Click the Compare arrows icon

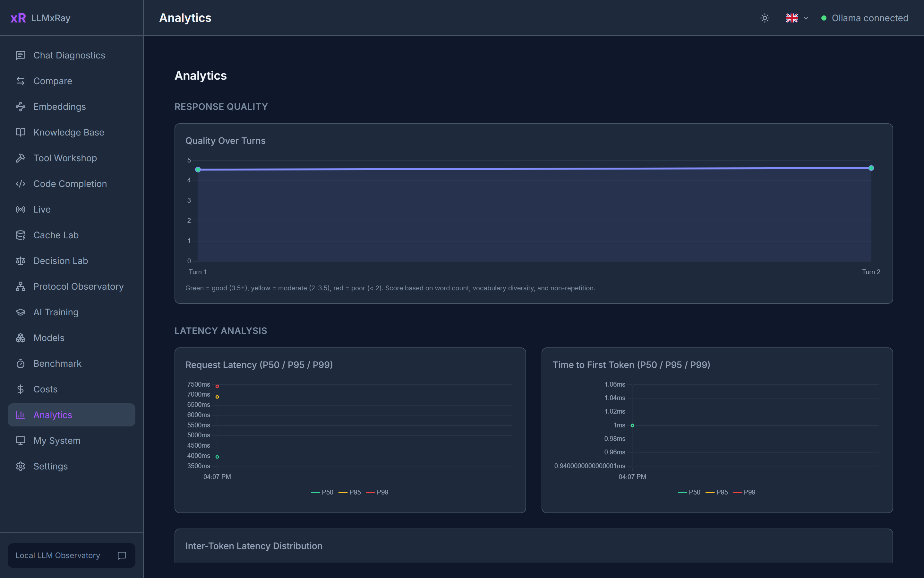[21, 81]
